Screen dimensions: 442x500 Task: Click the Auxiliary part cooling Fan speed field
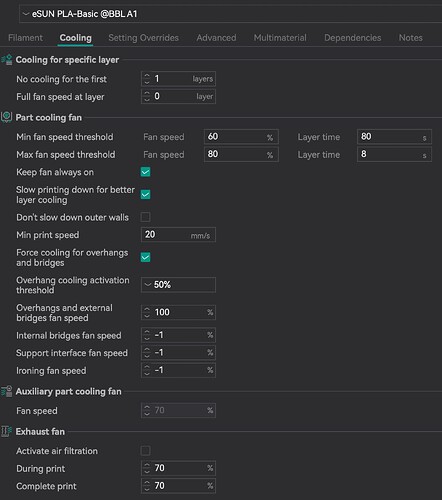point(178,410)
